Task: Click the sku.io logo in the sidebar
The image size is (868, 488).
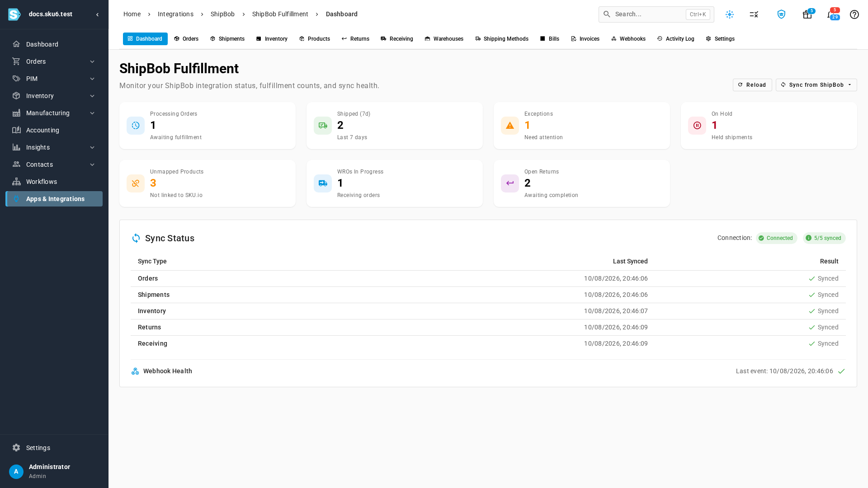Action: (x=14, y=14)
